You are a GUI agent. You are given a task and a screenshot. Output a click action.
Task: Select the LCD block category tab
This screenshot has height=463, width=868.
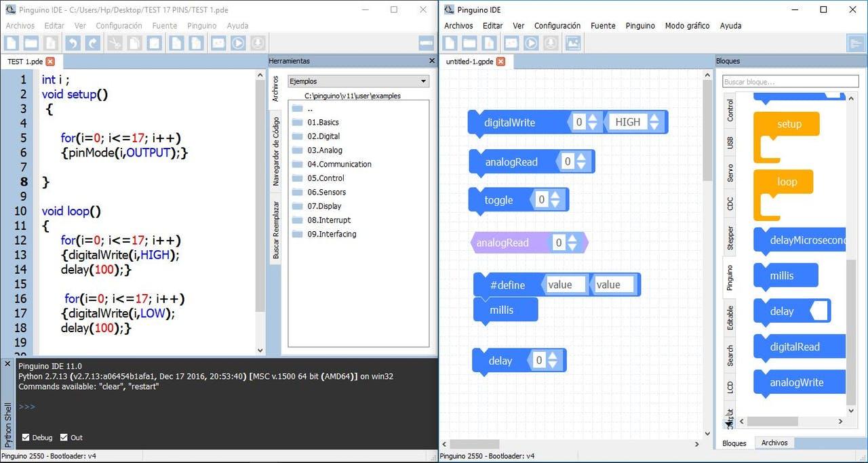(730, 388)
